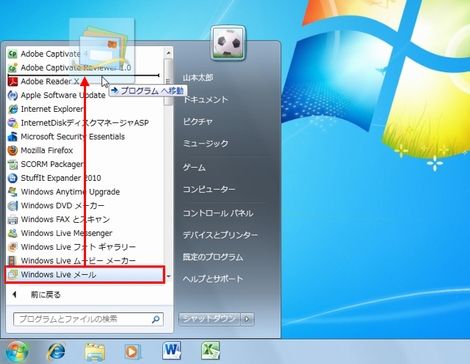Open ヘルプとサポート
The image size is (470, 364).
213,279
